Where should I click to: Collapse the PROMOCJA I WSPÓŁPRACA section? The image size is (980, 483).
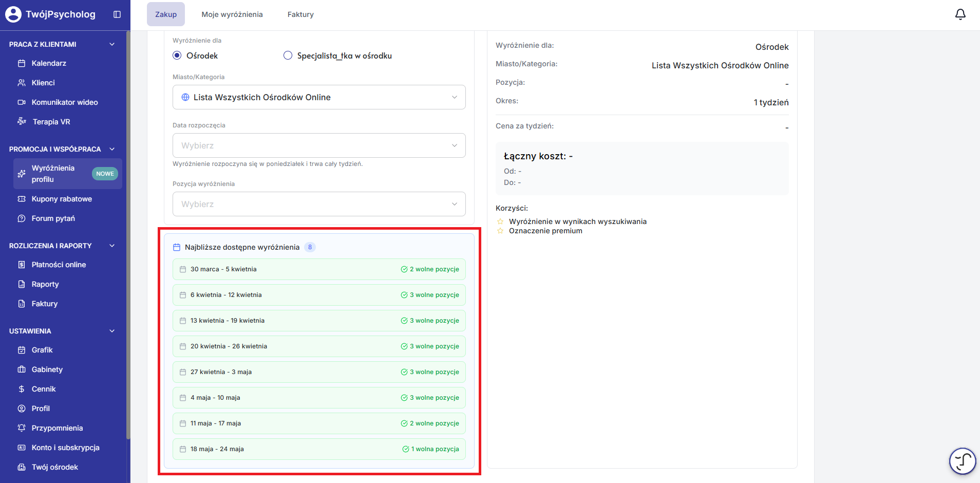[112, 149]
